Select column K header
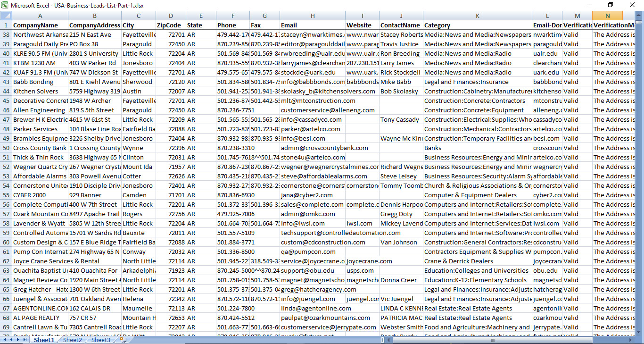The image size is (644, 344). tap(478, 16)
